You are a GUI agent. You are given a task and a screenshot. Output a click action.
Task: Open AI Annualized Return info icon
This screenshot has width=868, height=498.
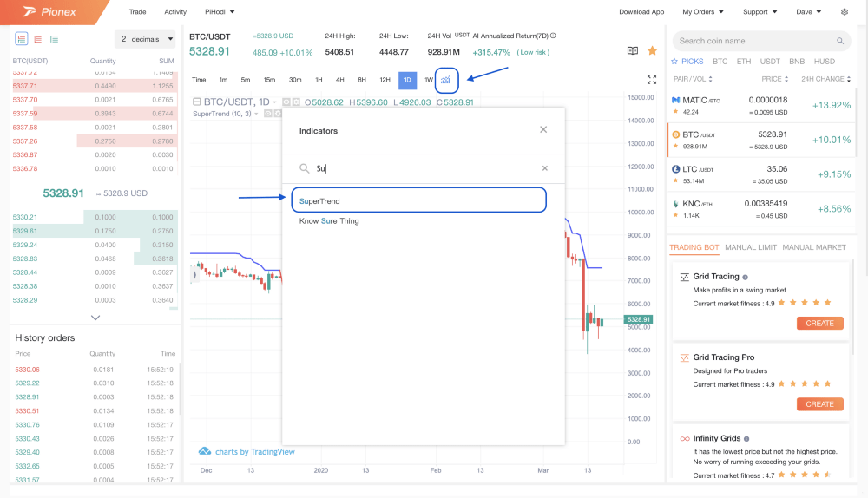coord(553,36)
